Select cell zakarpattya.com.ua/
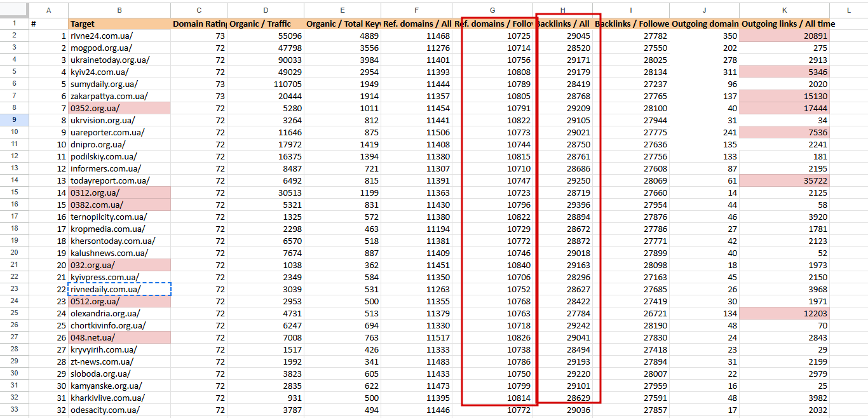Viewport: 868px width, 418px height. click(x=119, y=96)
